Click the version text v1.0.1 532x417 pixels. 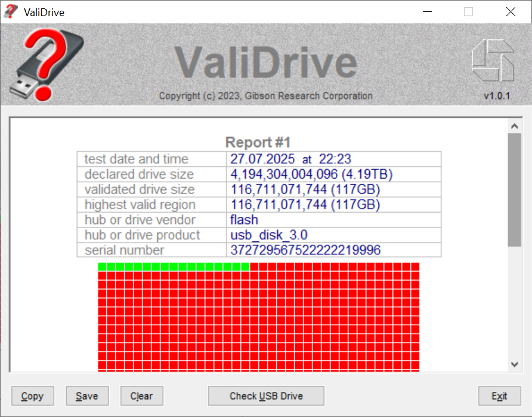coord(496,96)
